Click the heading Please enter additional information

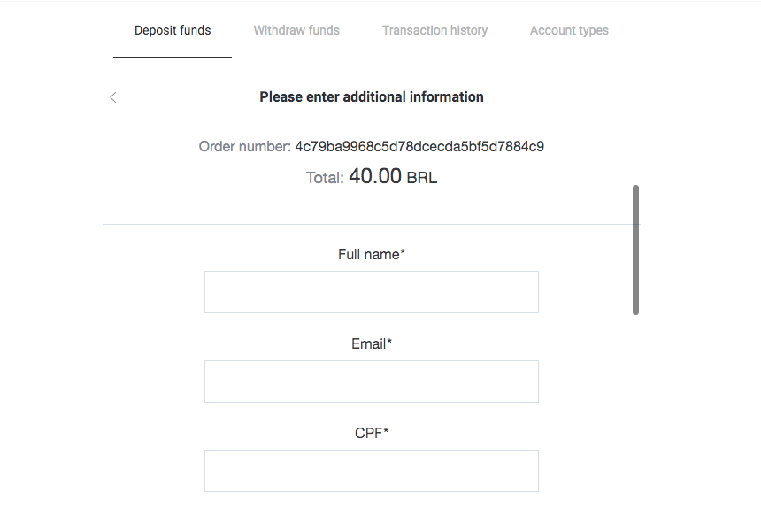tap(371, 96)
